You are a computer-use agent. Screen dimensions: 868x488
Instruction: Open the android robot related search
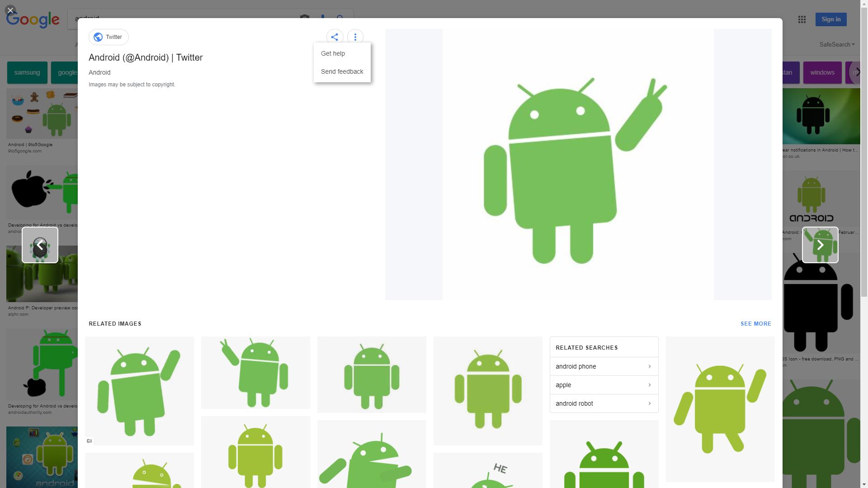(x=604, y=403)
